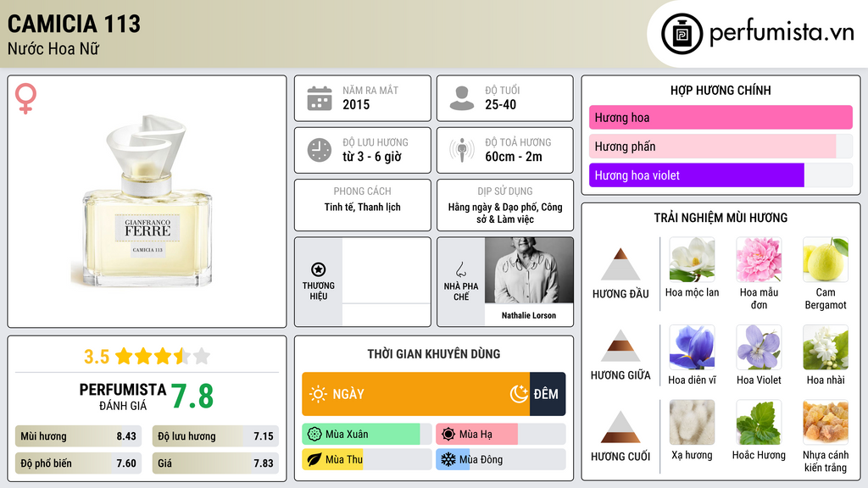Click the green 7.8 Perfumista score
The image size is (868, 488).
click(x=192, y=396)
